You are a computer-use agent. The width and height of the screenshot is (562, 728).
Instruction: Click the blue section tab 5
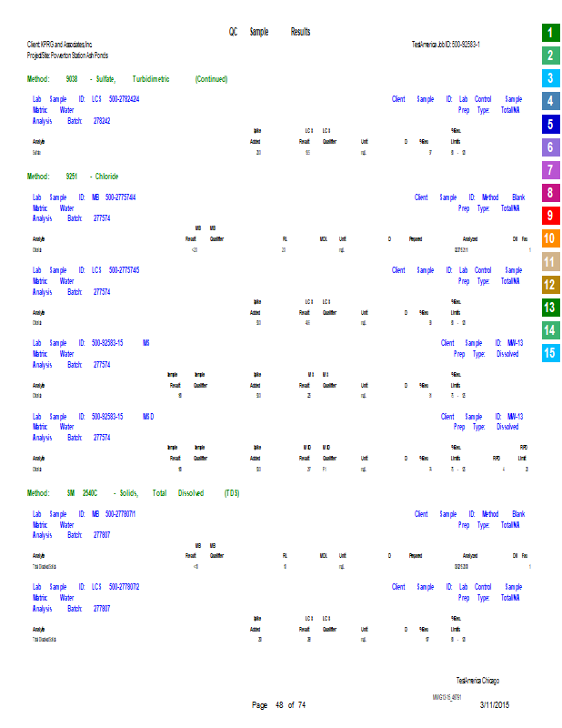(x=549, y=125)
